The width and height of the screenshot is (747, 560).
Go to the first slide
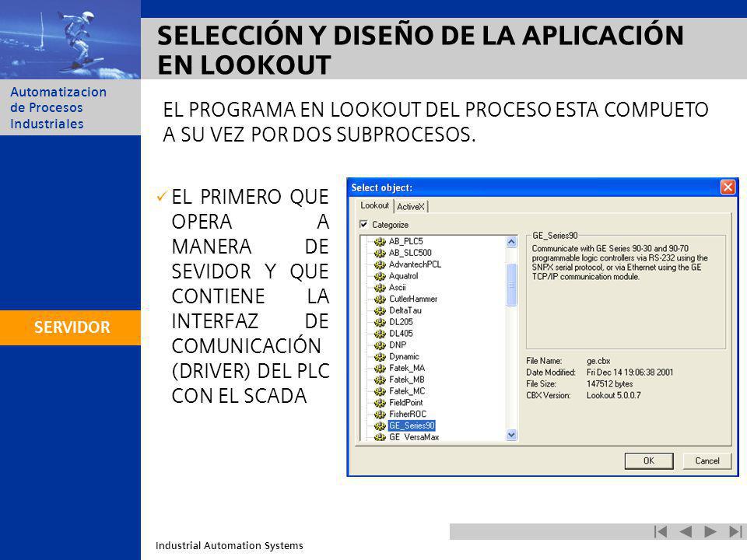(x=661, y=531)
